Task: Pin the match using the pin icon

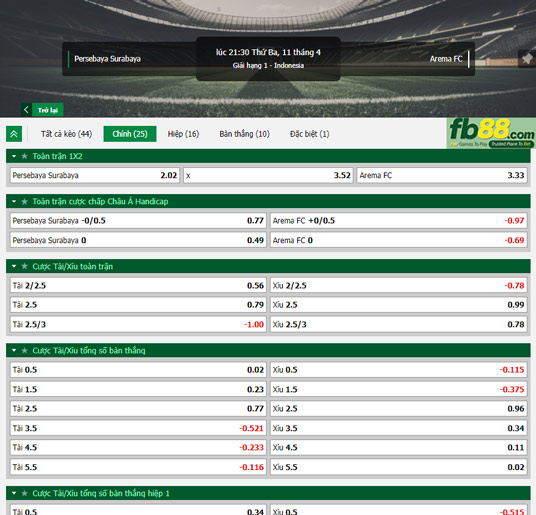Action: 527,59
